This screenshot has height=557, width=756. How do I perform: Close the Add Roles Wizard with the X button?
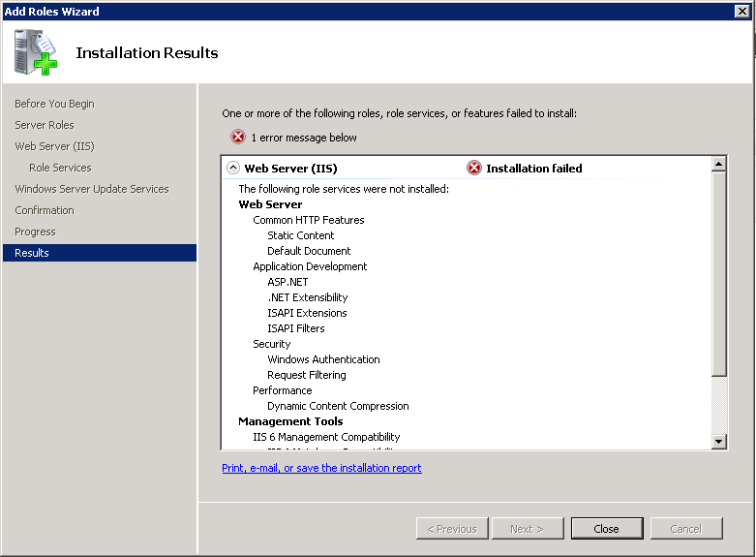[x=742, y=11]
